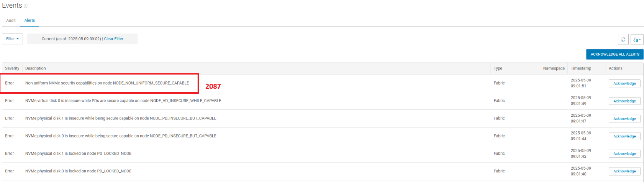Acknowledge physical disk 0 insecure alert
This screenshot has height=182, width=644.
click(x=624, y=136)
